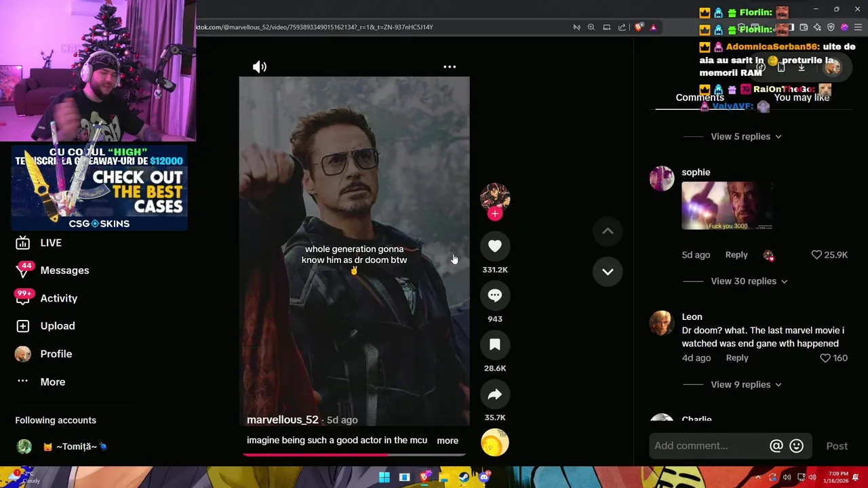Screen dimensions: 868x488
Task: Like Leon's comment with 160 likes
Action: point(825,358)
